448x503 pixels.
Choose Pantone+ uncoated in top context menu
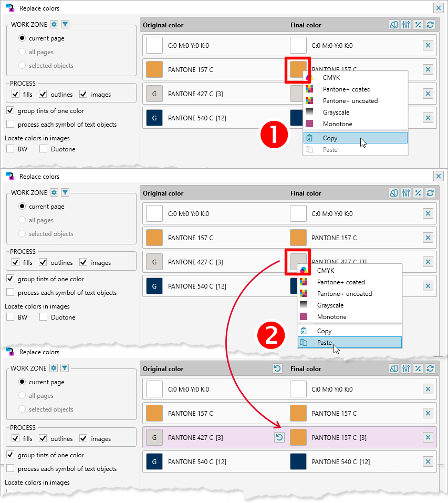356,101
